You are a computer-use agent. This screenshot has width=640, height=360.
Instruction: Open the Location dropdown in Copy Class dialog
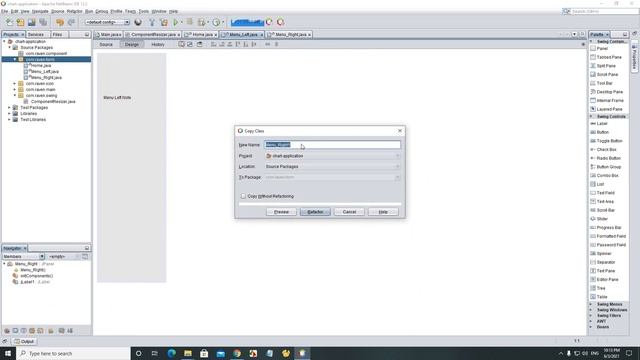(x=332, y=167)
